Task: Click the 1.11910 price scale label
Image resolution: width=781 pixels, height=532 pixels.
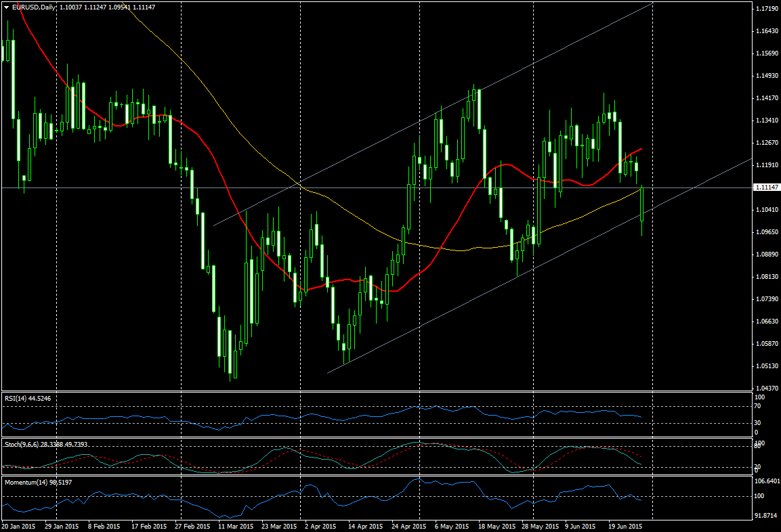Action: pos(767,165)
